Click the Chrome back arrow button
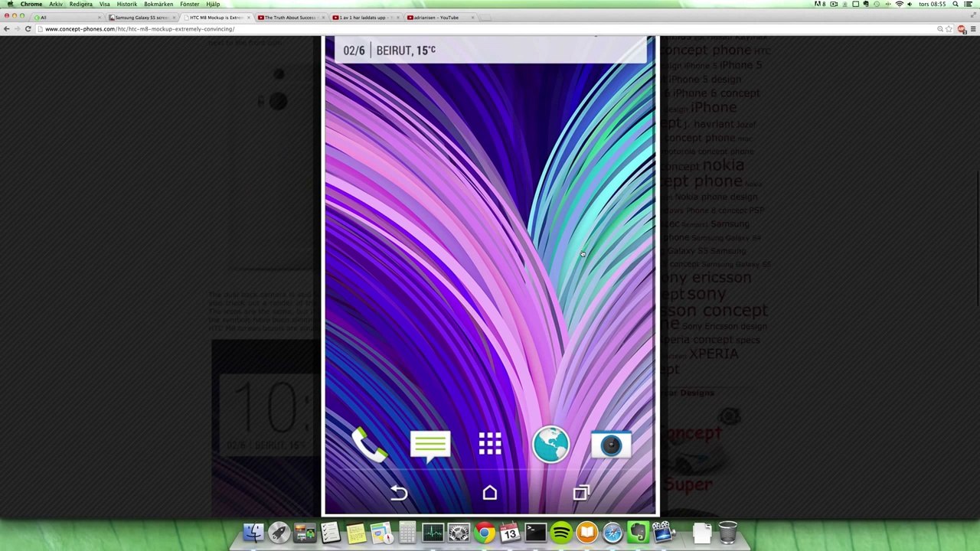This screenshot has height=551, width=980. pos(6,29)
